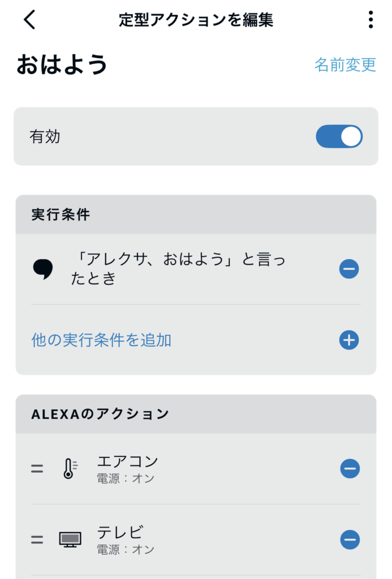Image resolution: width=392 pixels, height=579 pixels.
Task: Tap the speech bubble trigger icon
Action: [x=42, y=270]
